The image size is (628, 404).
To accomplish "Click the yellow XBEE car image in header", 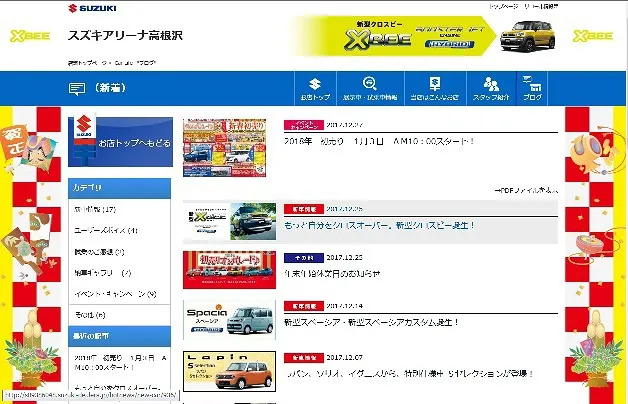I will 528,36.
